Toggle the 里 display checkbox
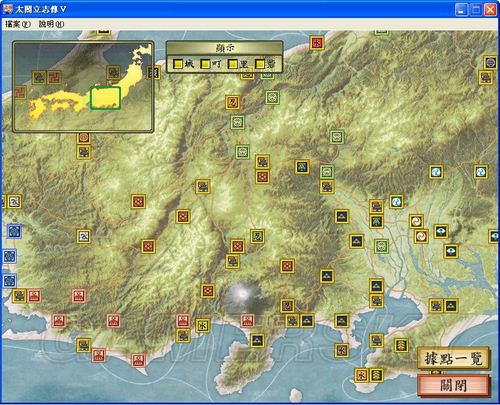500x405 pixels. click(233, 64)
